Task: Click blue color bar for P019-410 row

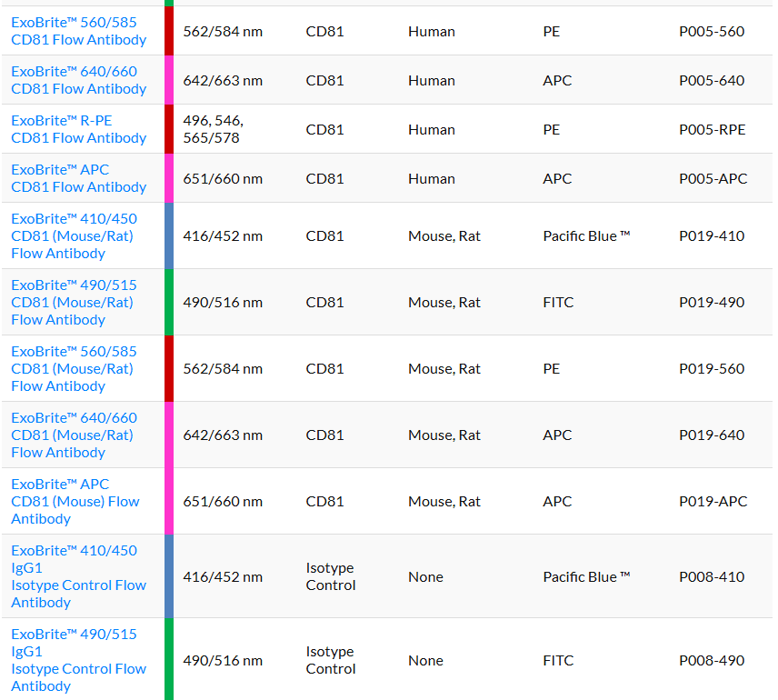Action: point(169,235)
